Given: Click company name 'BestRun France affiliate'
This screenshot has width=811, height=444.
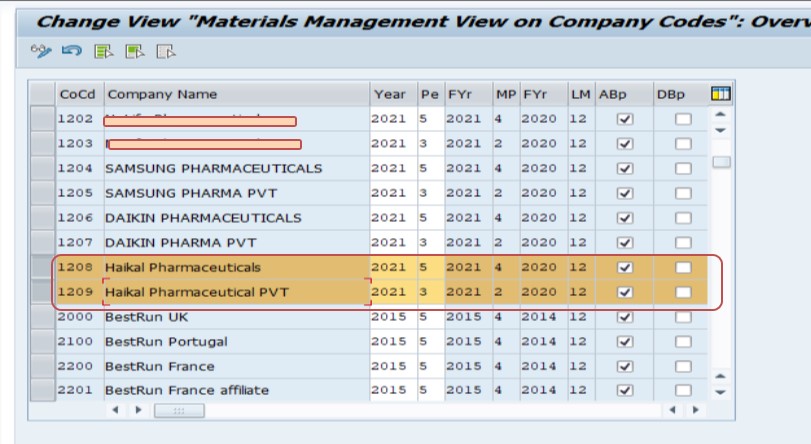Looking at the screenshot, I should tap(187, 390).
